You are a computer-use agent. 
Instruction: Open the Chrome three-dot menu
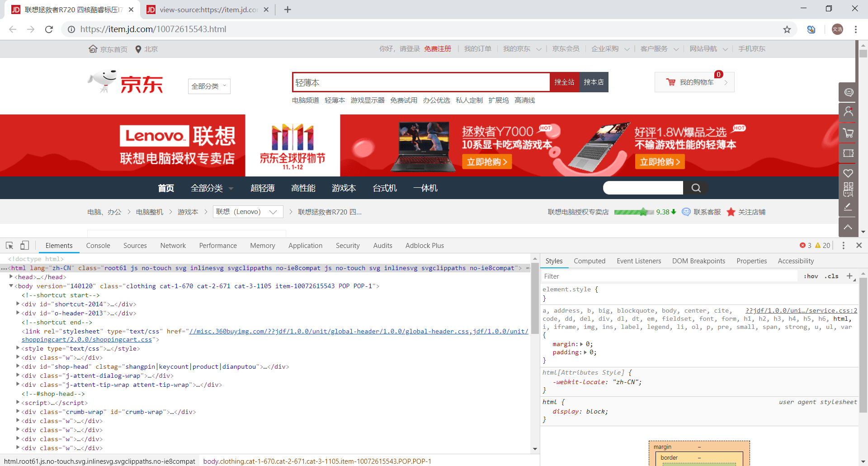[x=855, y=29]
